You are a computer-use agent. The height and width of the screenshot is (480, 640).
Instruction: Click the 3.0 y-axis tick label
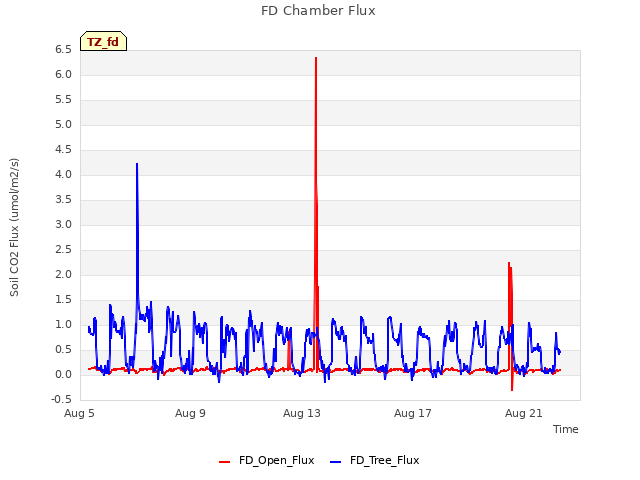63,224
